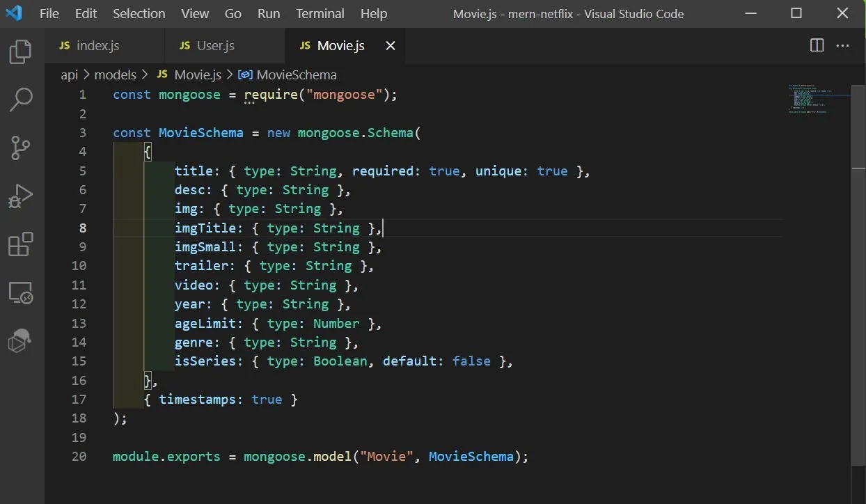Click the models breadcrumb segment

[116, 74]
